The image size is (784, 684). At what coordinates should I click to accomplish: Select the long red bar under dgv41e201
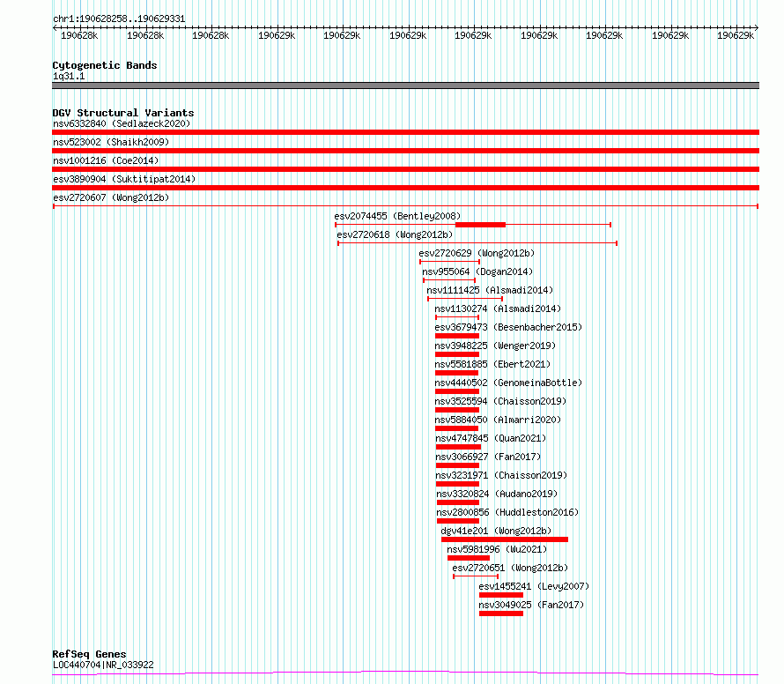tap(505, 539)
